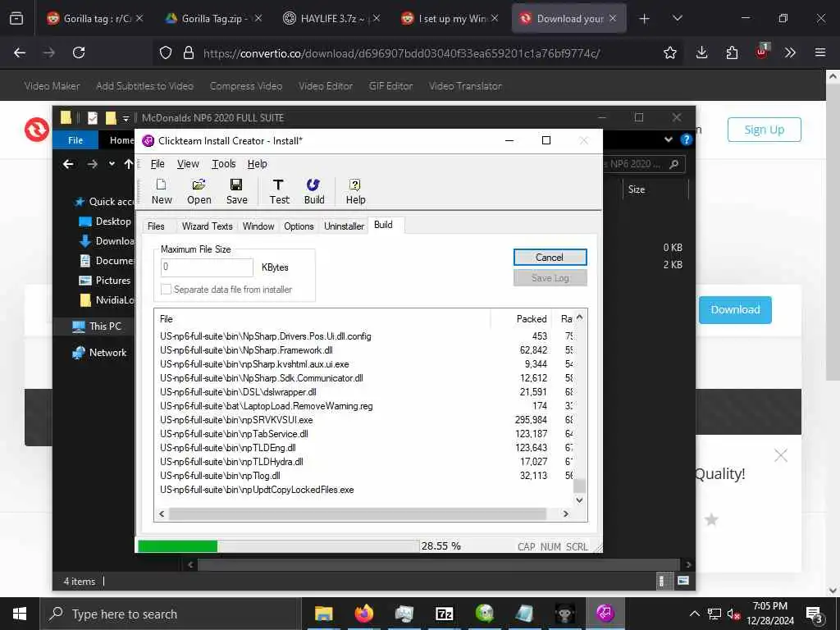Open Quick Access Toolbar customize dropdown
This screenshot has width=840, height=630.
[x=126, y=118]
